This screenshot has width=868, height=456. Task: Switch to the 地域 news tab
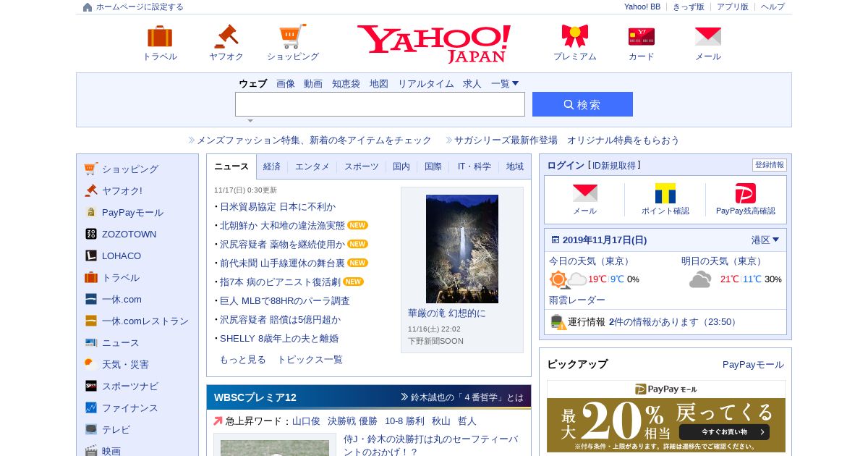tap(515, 166)
